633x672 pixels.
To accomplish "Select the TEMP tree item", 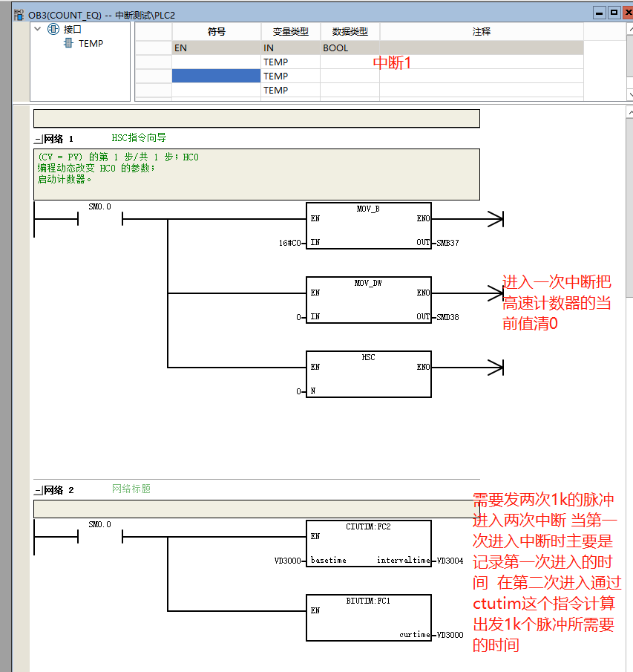I will 91,43.
